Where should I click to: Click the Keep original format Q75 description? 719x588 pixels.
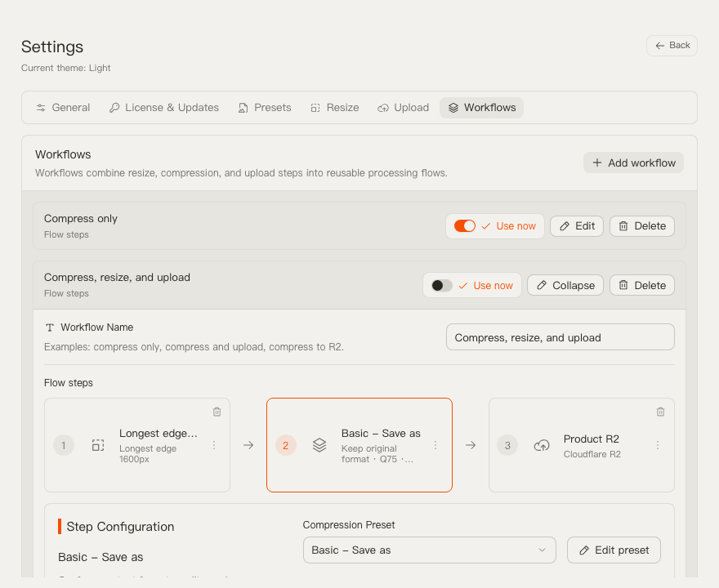click(377, 454)
